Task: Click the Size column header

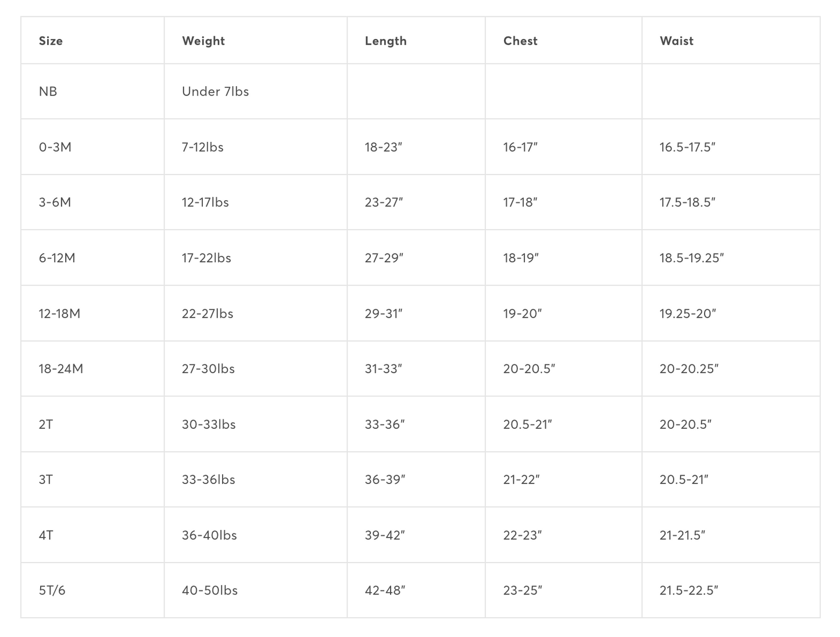Action: (x=51, y=41)
